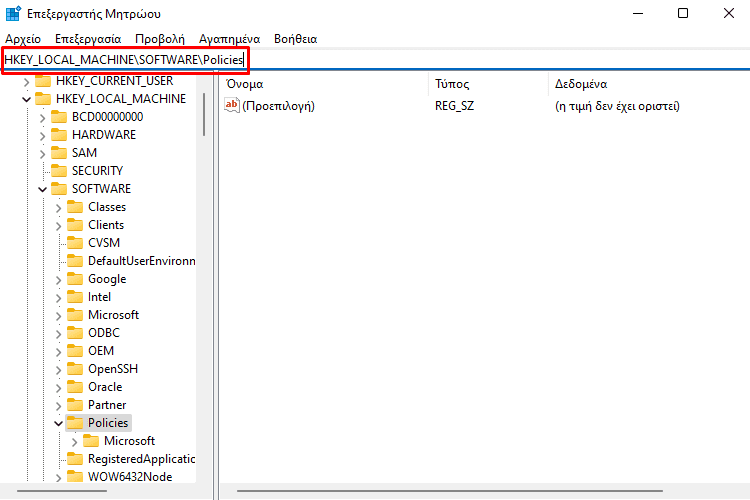Open the Προβολή menu
This screenshot has width=750, height=500.
click(160, 39)
